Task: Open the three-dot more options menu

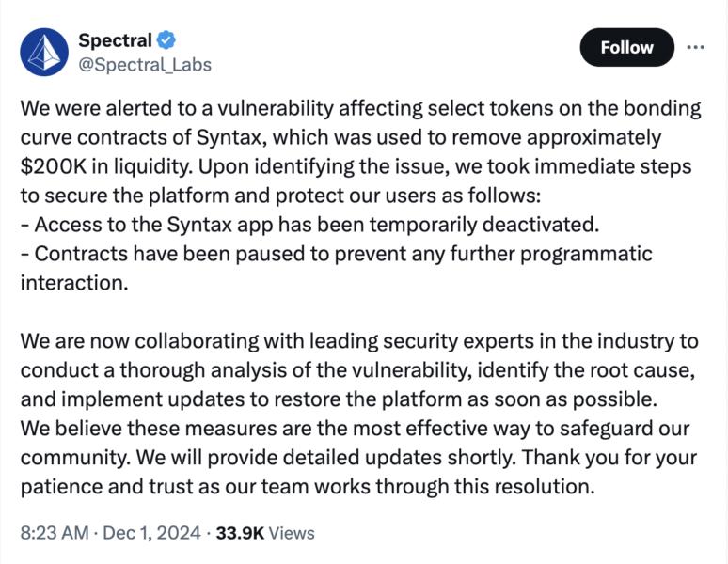Action: click(x=695, y=47)
